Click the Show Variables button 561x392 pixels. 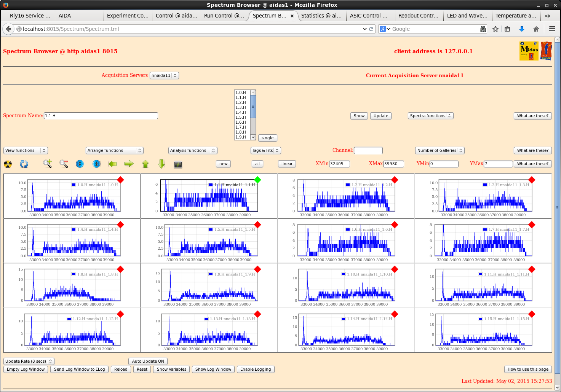click(x=171, y=370)
